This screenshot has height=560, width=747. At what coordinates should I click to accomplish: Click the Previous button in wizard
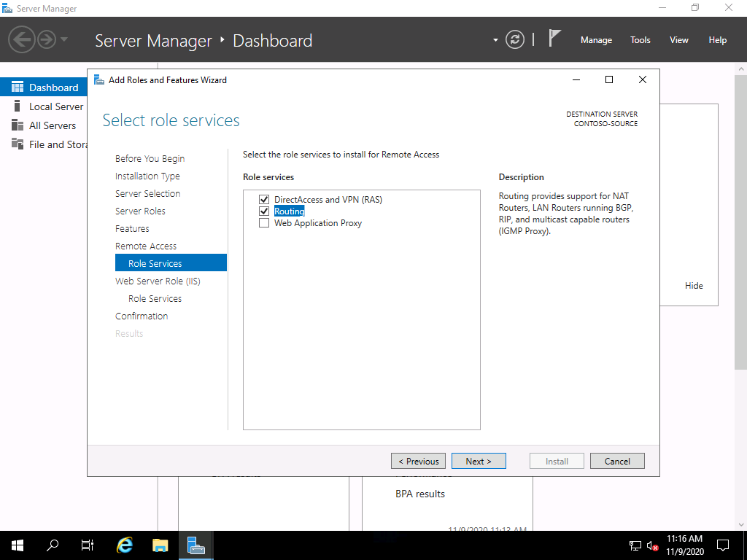click(x=418, y=461)
